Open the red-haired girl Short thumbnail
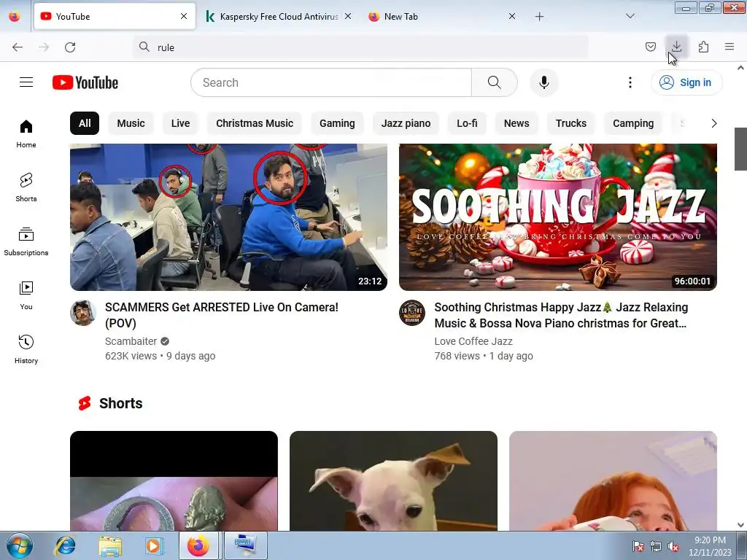Image resolution: width=747 pixels, height=560 pixels. click(613, 481)
